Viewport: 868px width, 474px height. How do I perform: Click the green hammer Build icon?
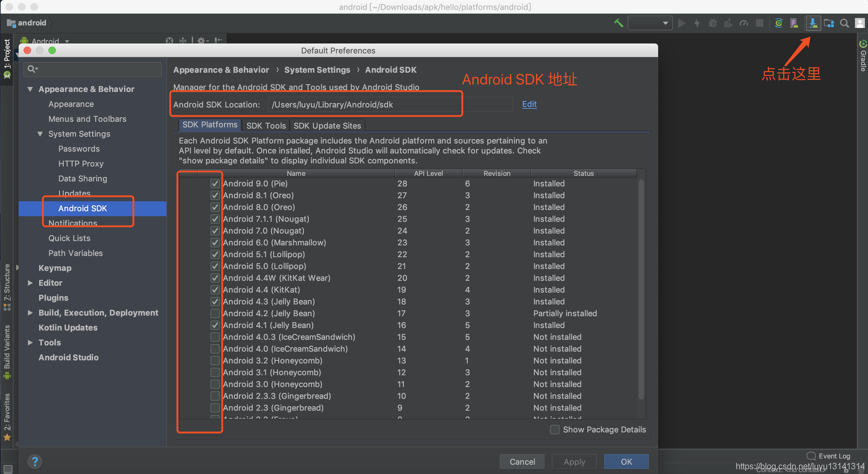(x=618, y=23)
